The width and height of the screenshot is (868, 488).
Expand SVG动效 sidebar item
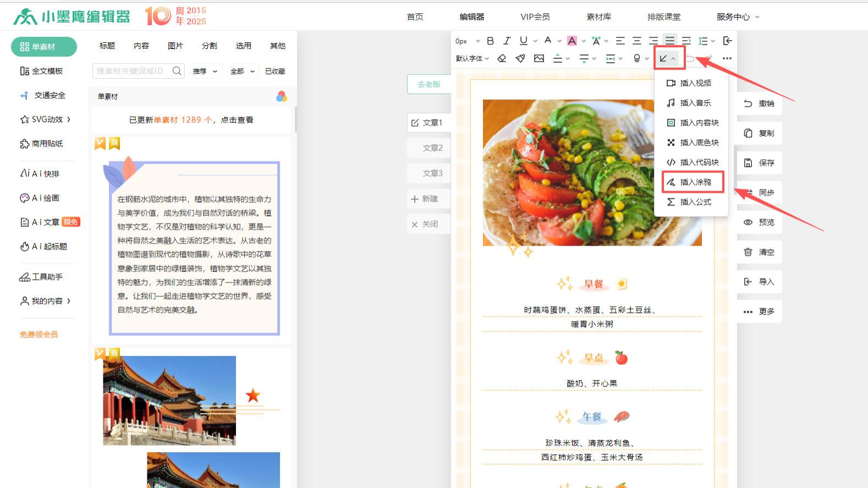[x=46, y=119]
